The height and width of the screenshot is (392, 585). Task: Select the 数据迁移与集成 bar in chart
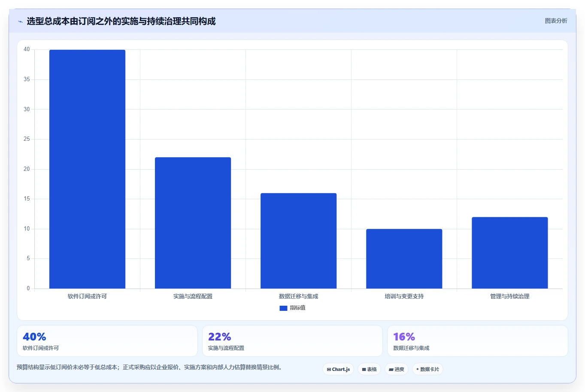[298, 241]
